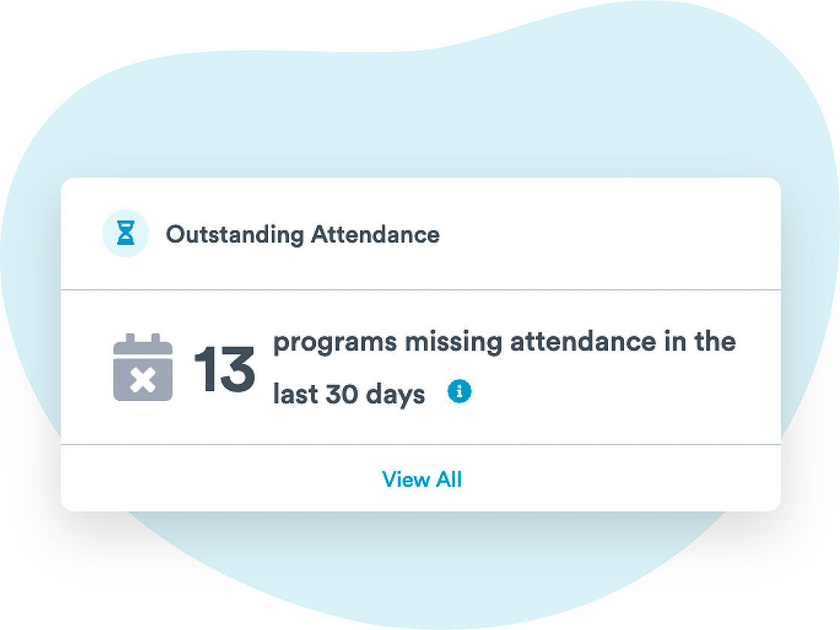
Task: Click the hourglass icon next to Outstanding Attendance
Action: pos(125,233)
